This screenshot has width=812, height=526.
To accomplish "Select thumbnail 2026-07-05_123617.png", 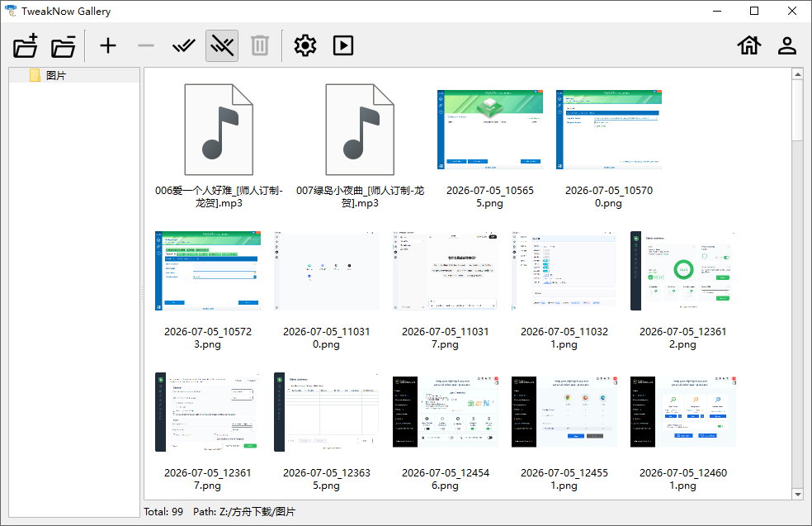I will (208, 412).
